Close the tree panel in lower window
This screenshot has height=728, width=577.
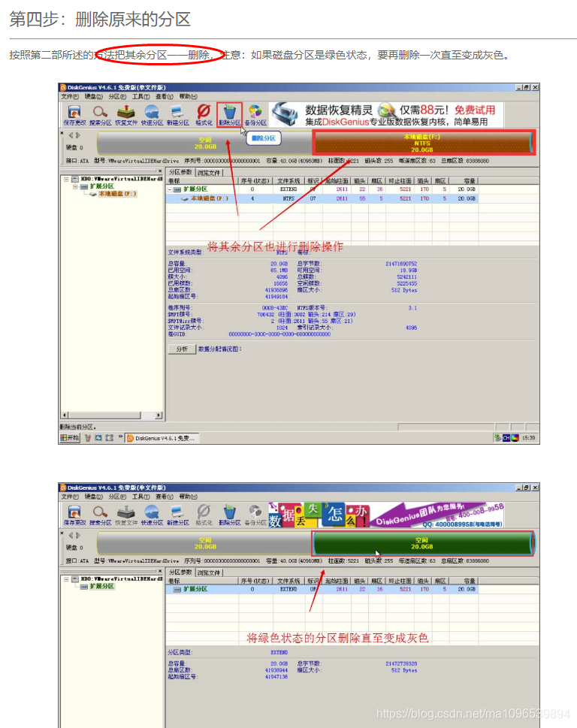[160, 572]
